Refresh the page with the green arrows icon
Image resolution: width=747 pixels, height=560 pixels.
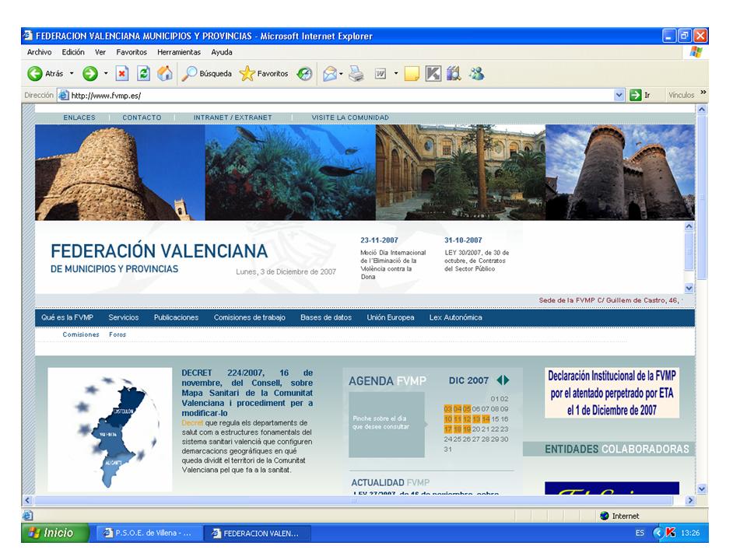[143, 74]
